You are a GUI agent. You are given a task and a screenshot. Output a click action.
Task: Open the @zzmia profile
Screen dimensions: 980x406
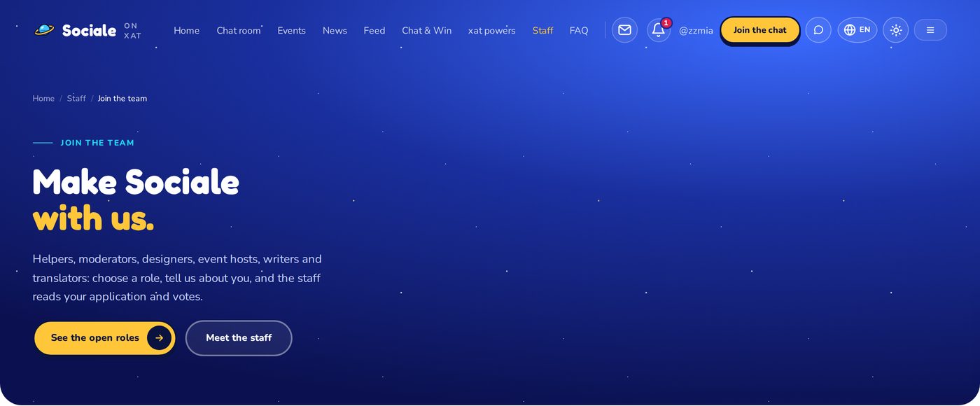click(696, 31)
